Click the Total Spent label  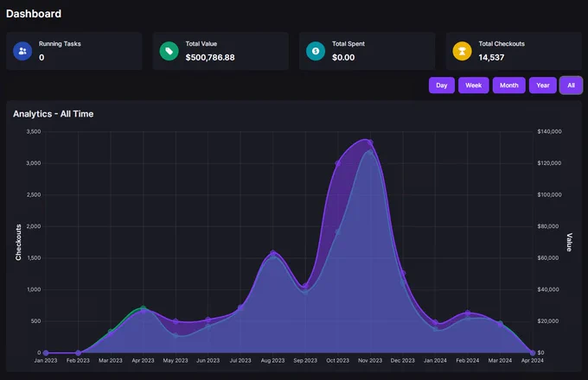(348, 44)
